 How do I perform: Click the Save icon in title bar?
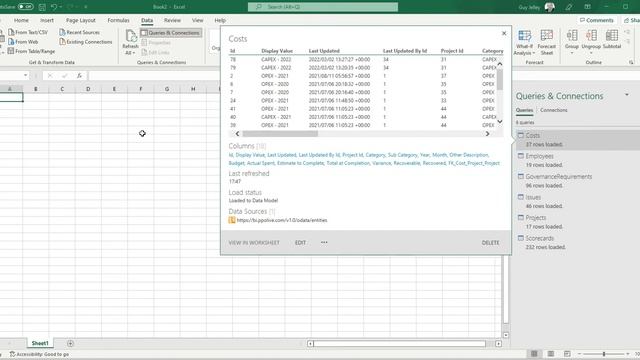(x=42, y=7)
